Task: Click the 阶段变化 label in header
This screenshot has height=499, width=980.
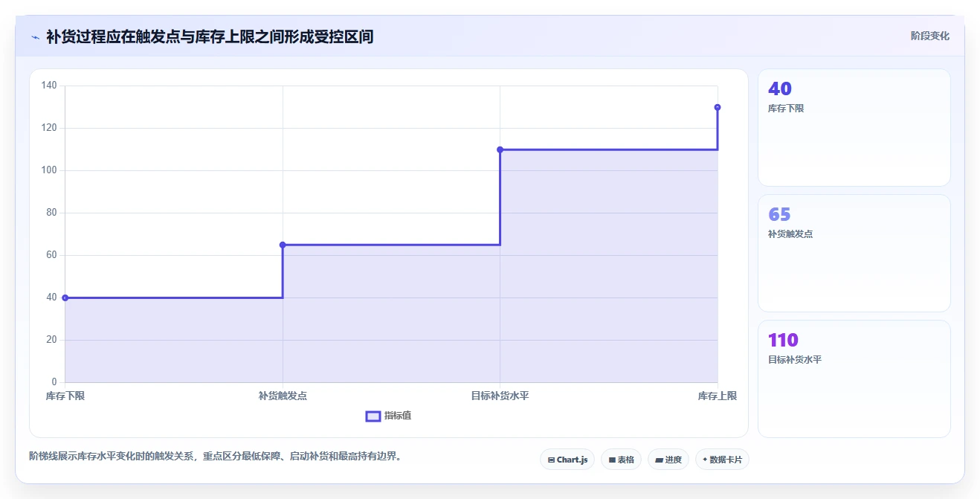Action: pos(930,36)
